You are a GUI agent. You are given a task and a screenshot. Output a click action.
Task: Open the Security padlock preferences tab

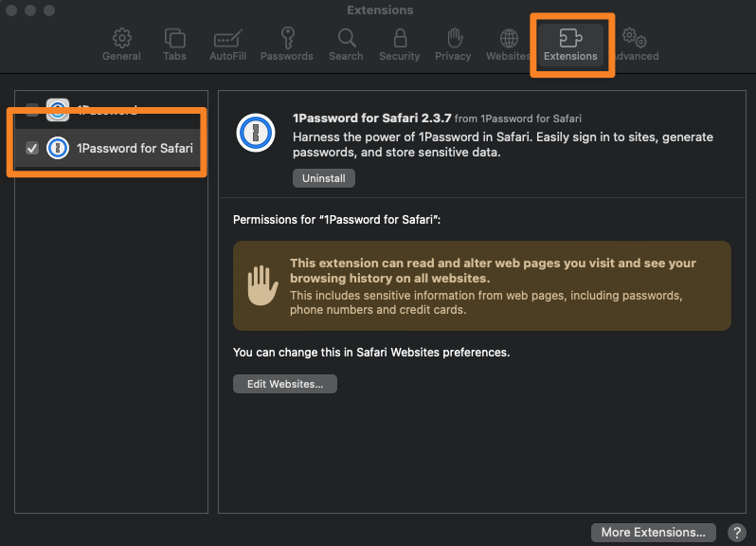pos(399,45)
